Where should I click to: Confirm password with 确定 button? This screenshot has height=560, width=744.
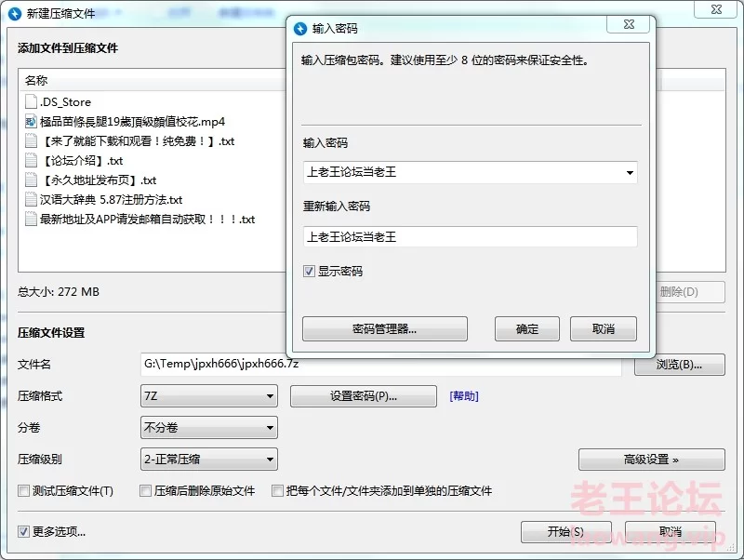(527, 329)
